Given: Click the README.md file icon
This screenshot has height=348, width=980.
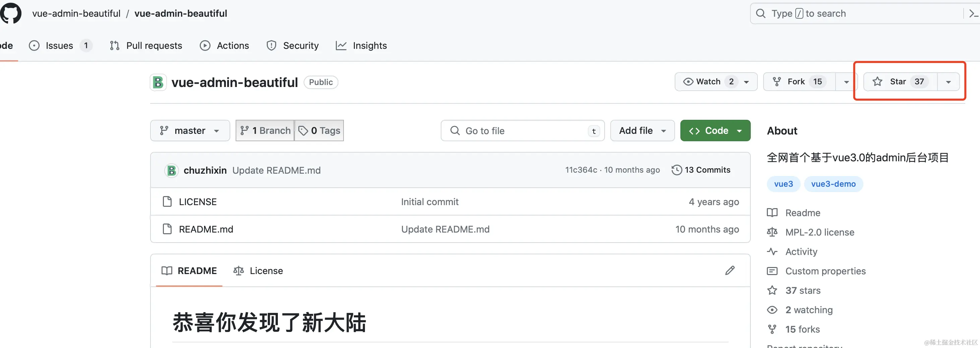Looking at the screenshot, I should coord(167,229).
